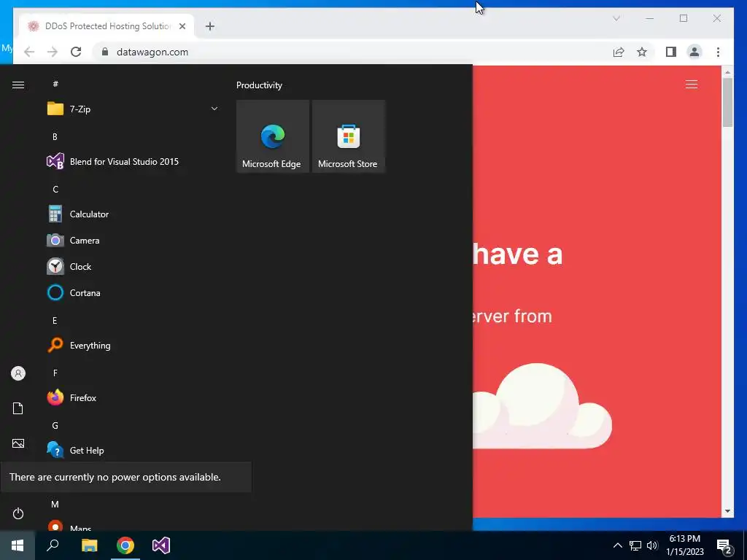The image size is (747, 560).
Task: Click the Productivity group title
Action: (259, 85)
